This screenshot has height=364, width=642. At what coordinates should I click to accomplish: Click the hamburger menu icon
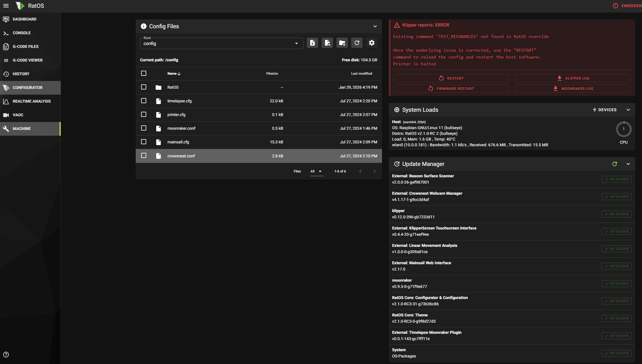pyautogui.click(x=6, y=6)
